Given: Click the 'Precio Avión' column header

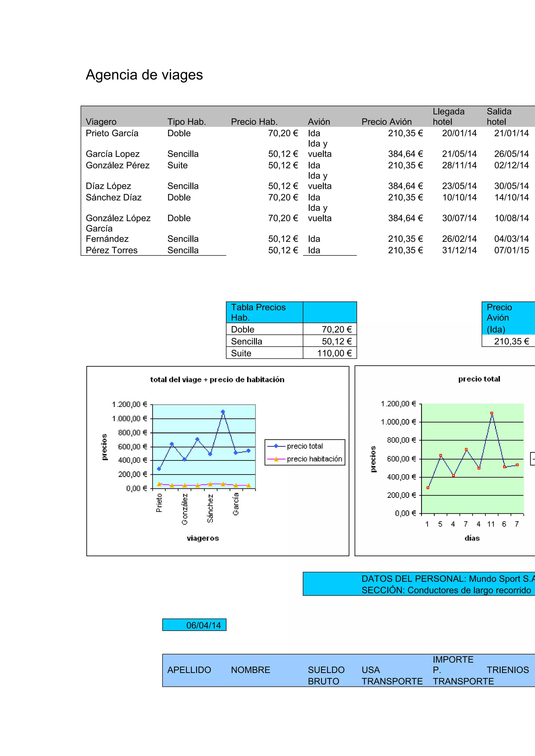Looking at the screenshot, I should click(x=386, y=122).
